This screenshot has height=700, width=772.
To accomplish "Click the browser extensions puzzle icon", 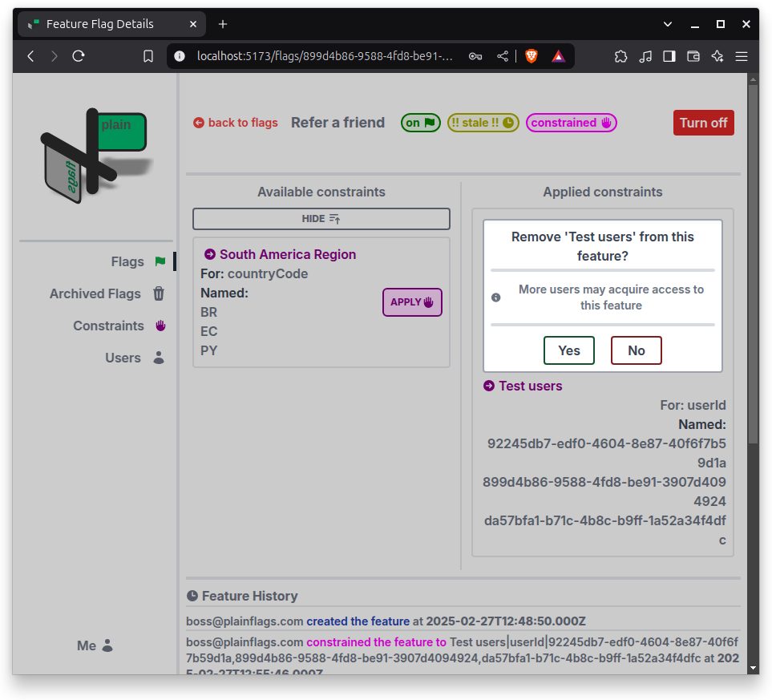I will [621, 56].
